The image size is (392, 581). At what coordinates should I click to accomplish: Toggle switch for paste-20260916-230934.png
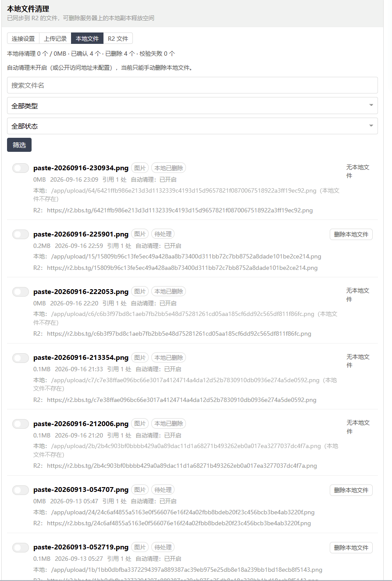pyautogui.click(x=21, y=168)
